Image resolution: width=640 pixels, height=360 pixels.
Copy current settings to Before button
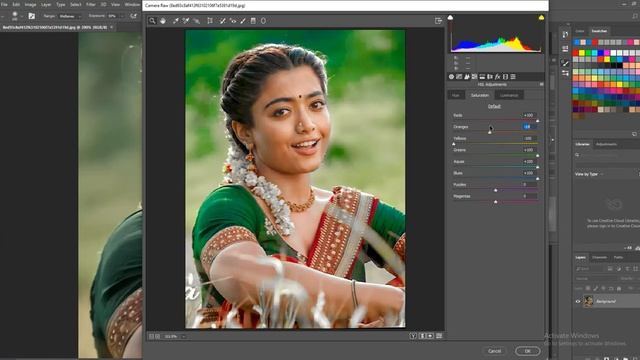430,336
